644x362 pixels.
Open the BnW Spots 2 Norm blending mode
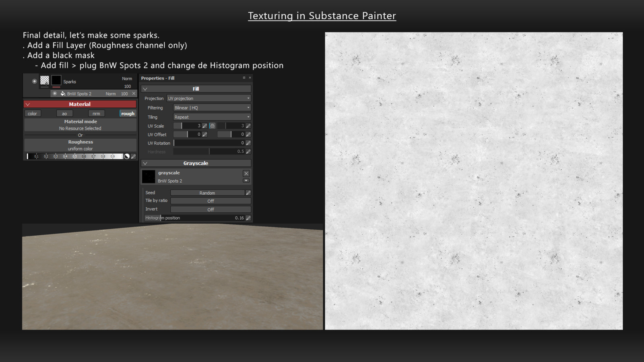[x=111, y=94]
